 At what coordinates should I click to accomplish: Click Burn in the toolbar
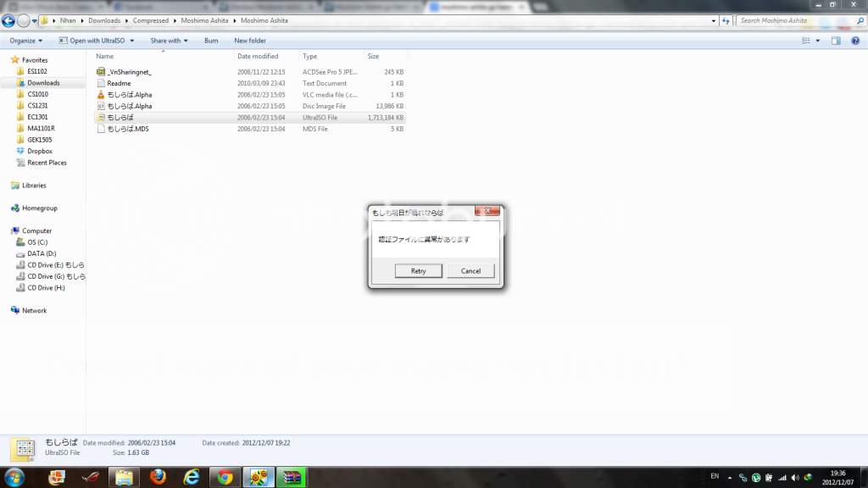[211, 41]
